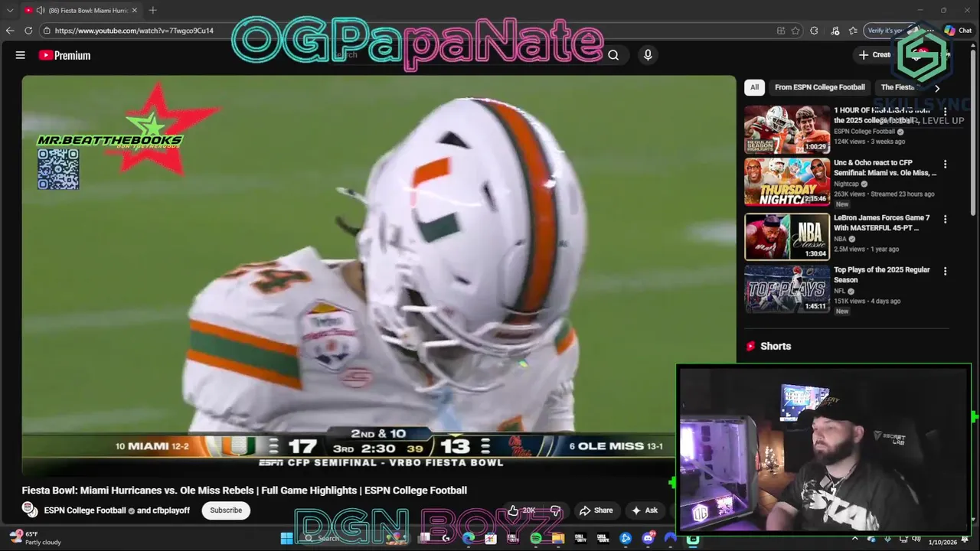Click the video title text
The image size is (980, 551).
click(x=244, y=491)
